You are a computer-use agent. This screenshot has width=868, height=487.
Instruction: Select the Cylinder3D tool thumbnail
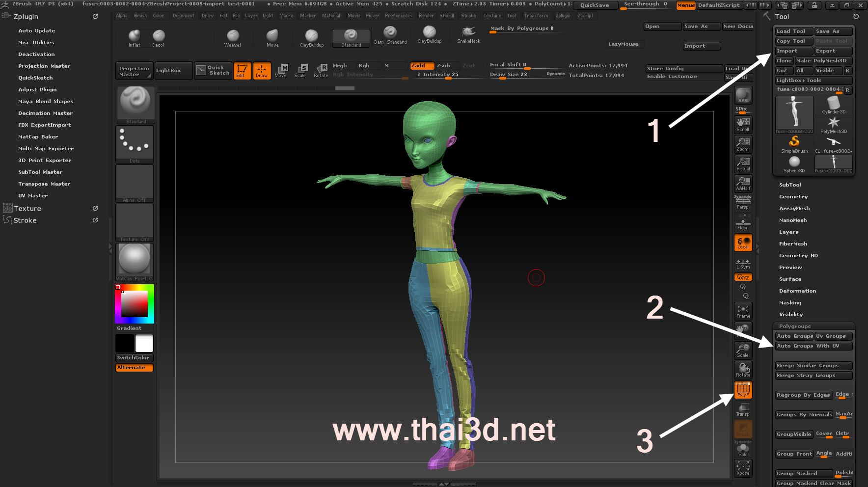click(834, 105)
